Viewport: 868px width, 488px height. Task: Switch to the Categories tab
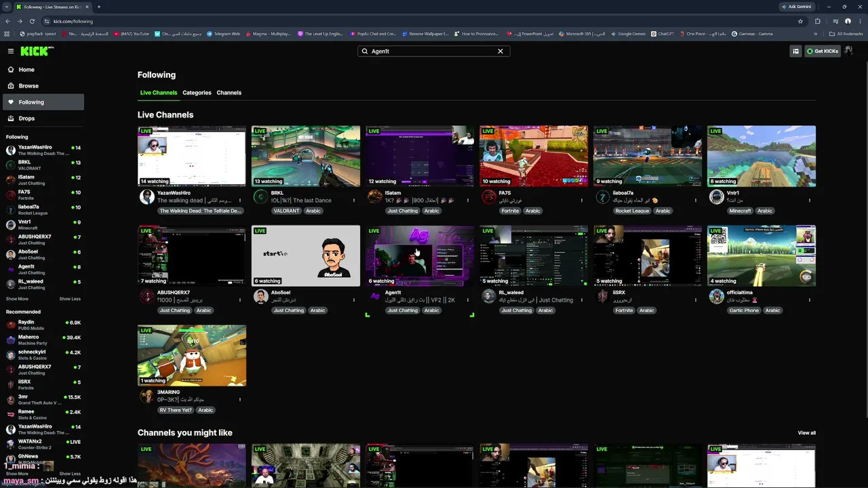click(x=197, y=93)
